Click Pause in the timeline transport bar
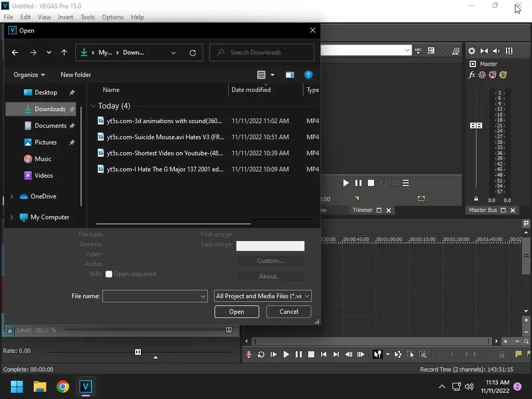The image size is (532, 399). (299, 354)
